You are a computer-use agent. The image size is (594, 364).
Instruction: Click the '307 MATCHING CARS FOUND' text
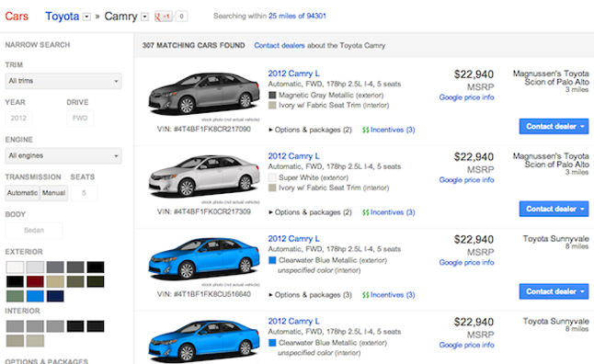(x=193, y=45)
